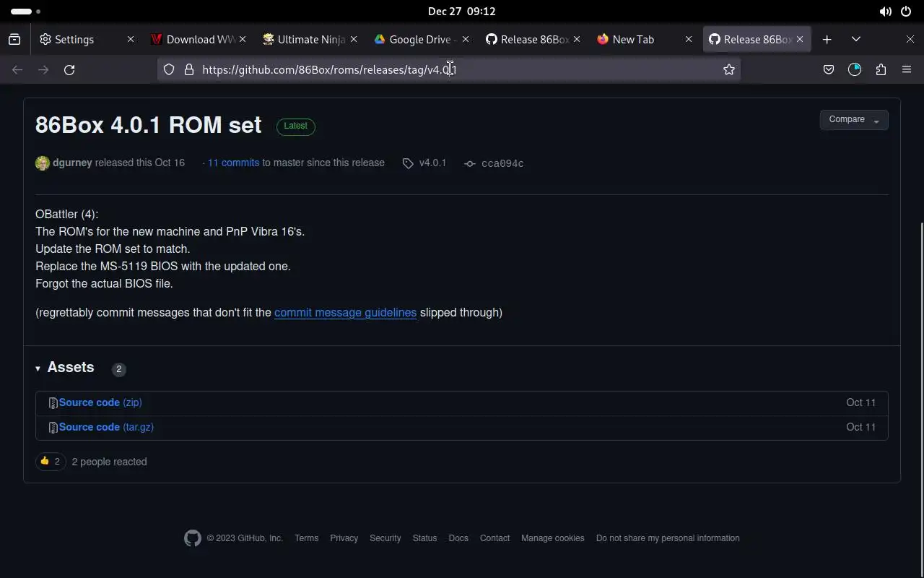This screenshot has height=578, width=924.
Task: Open the Firefox hamburger menu
Action: pyautogui.click(x=907, y=69)
